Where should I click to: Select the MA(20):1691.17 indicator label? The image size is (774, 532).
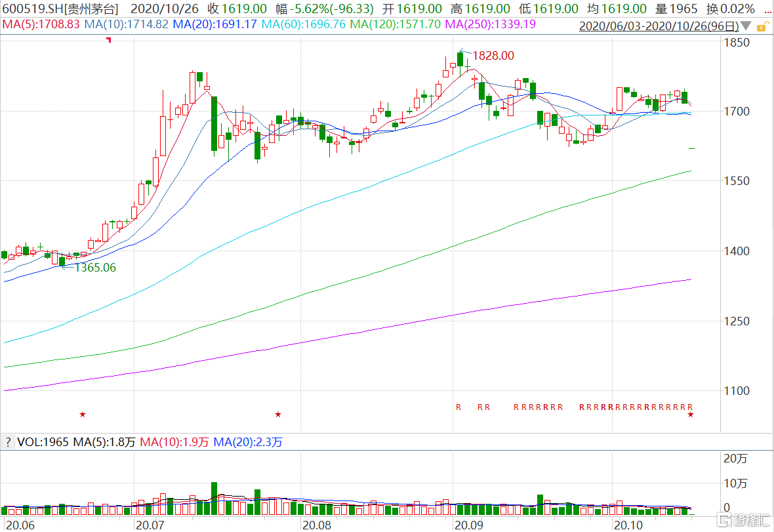214,24
